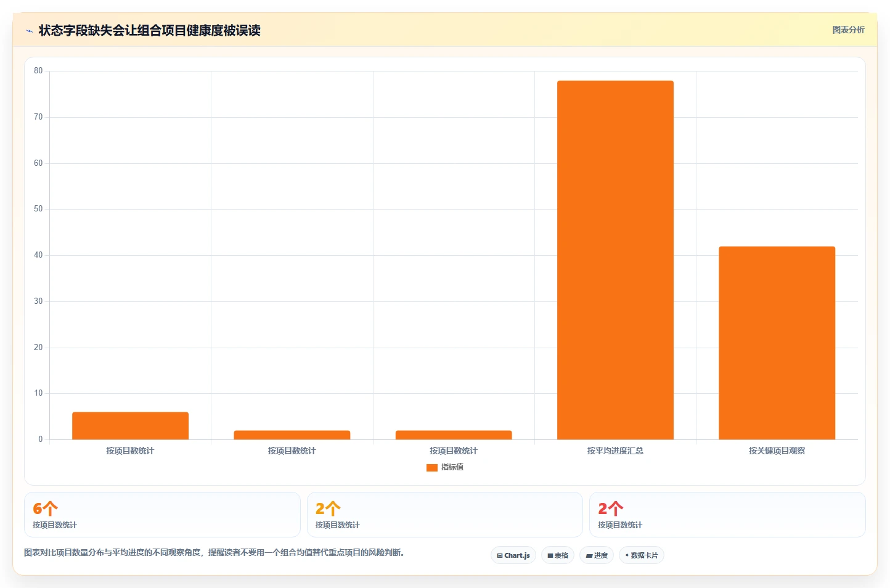This screenshot has height=588, width=890.
Task: Open the red 2个 summary card
Action: (727, 515)
